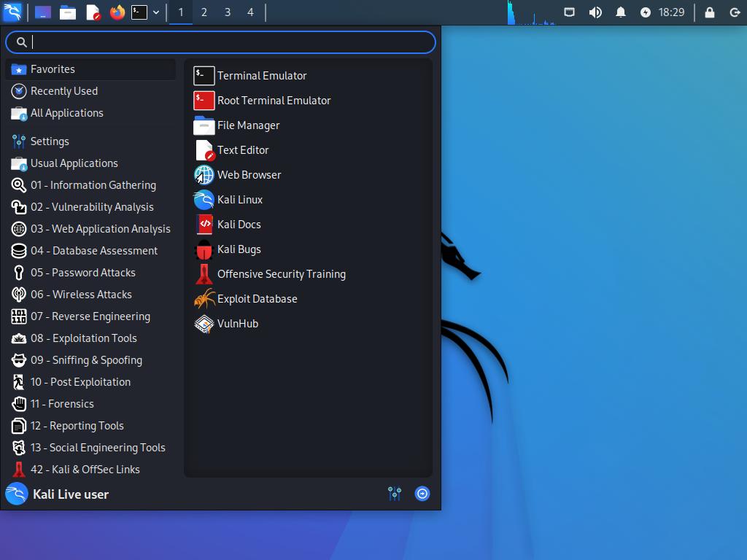This screenshot has width=747, height=560.
Task: Expand the terminal launcher dropdown arrow
Action: [156, 12]
